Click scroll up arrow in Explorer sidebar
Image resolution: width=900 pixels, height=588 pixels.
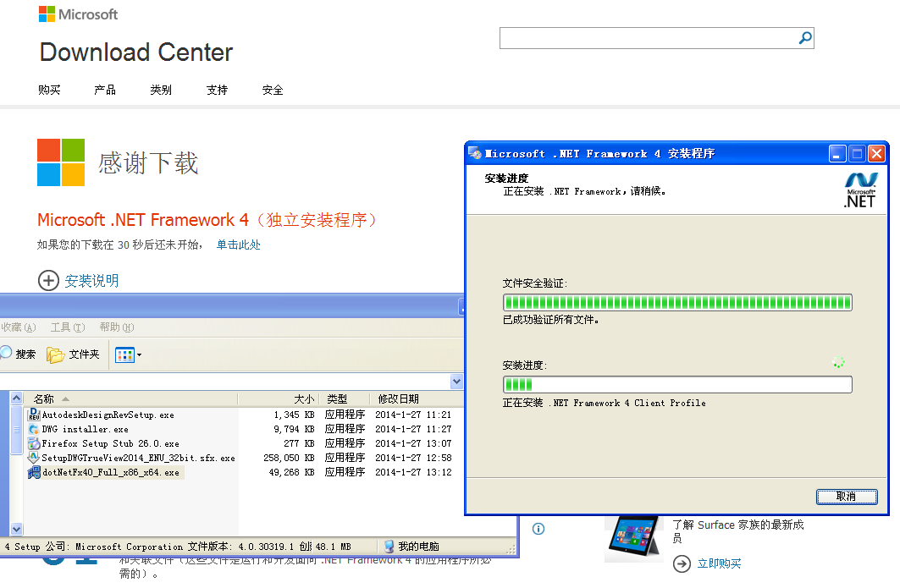point(16,398)
